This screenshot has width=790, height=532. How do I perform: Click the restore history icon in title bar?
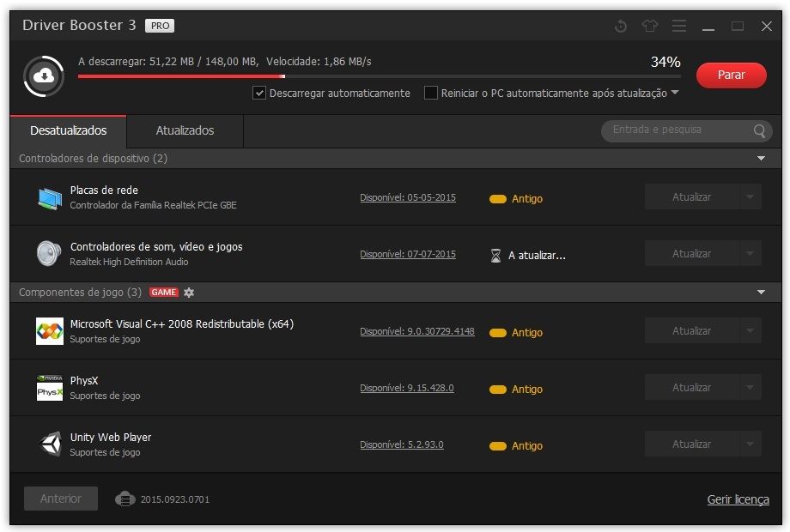coord(621,27)
